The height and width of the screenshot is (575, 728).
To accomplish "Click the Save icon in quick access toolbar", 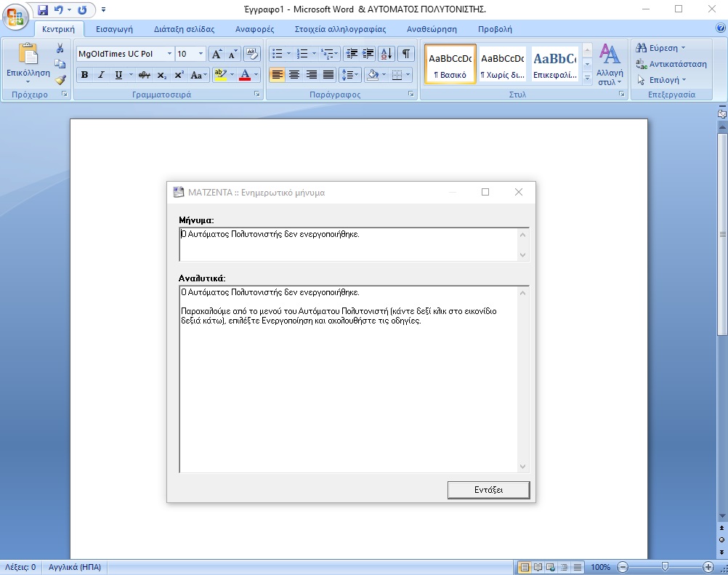I will 42,10.
